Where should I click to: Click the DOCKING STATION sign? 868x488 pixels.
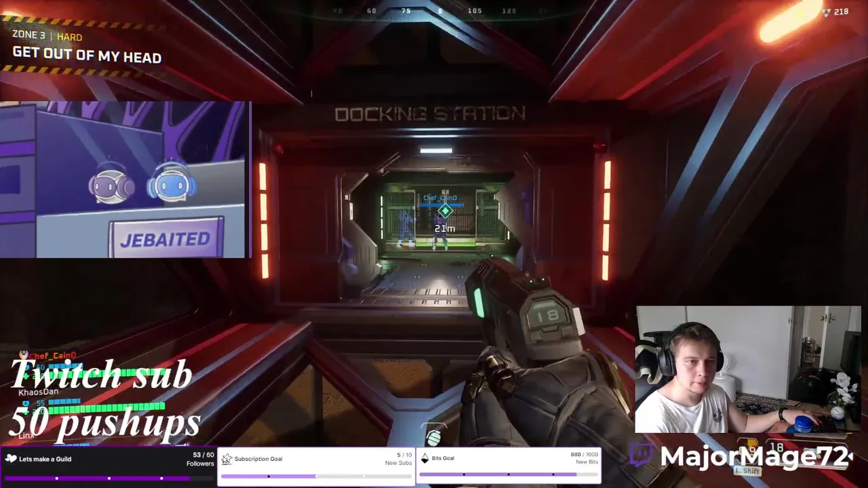click(430, 114)
